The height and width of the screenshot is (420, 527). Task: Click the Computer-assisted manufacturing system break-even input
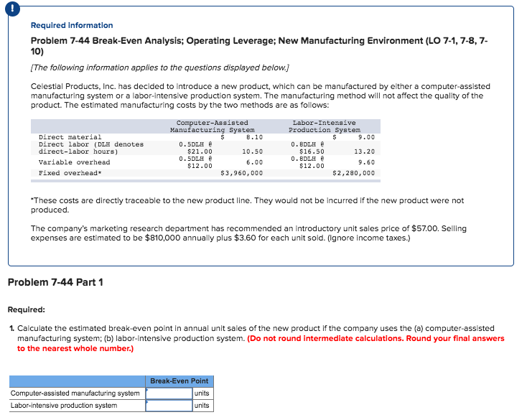(x=169, y=393)
